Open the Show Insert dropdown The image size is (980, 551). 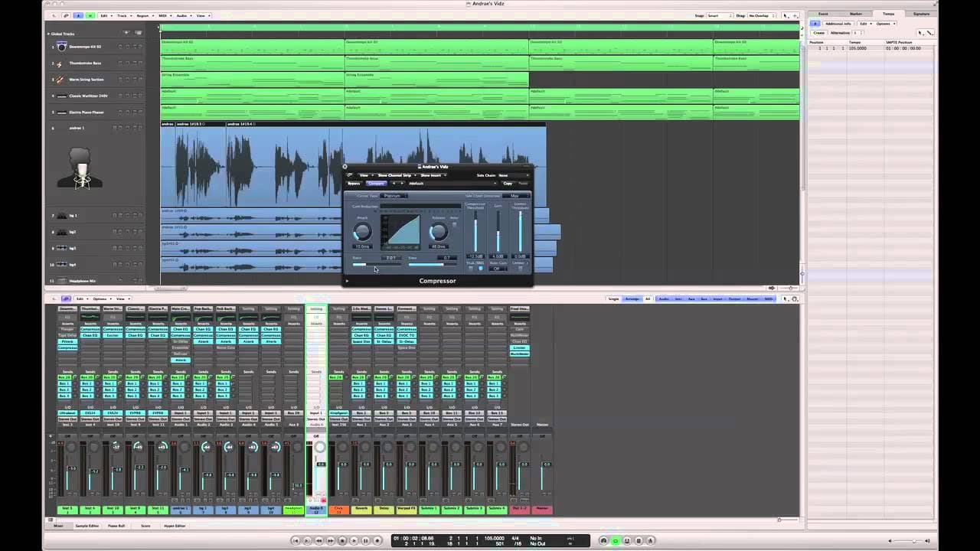(433, 175)
